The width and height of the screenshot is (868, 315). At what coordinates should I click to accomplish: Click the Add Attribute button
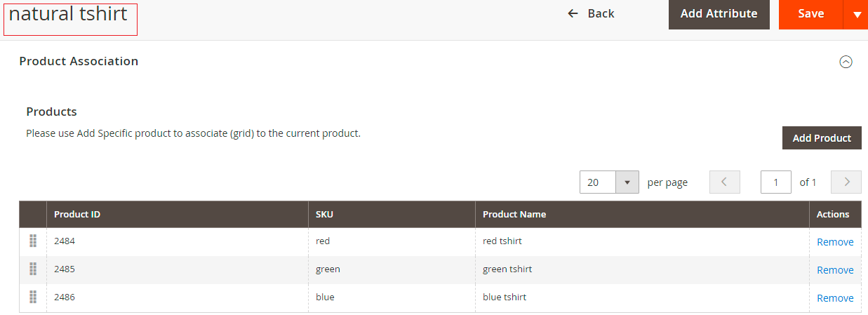pyautogui.click(x=719, y=14)
